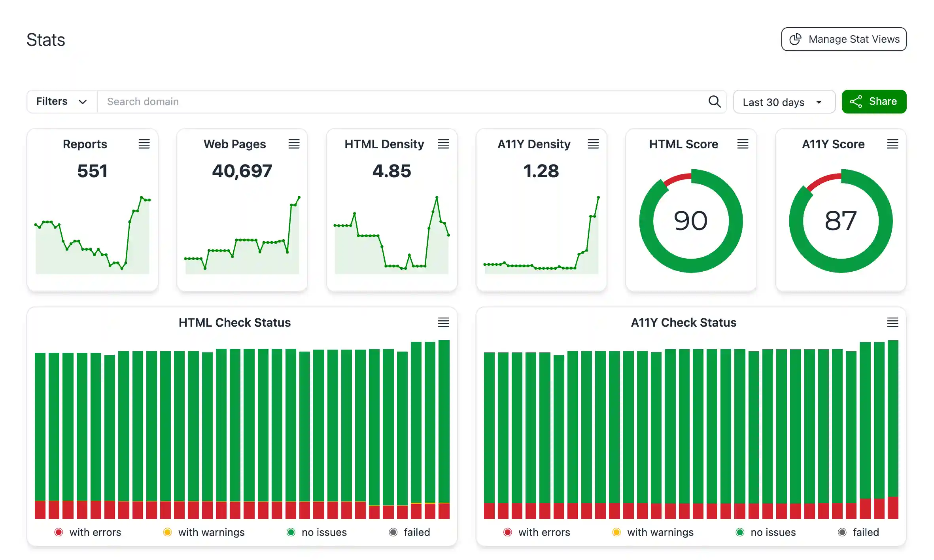Viewport: 934px width, 560px height.
Task: Toggle 'with errors' in HTML Check Status legend
Action: pyautogui.click(x=88, y=532)
